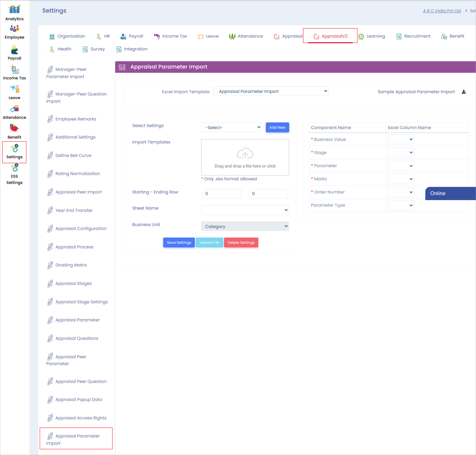Screen dimensions: 476x455
Task: Switch to the Attendance settings tab
Action: (x=246, y=36)
